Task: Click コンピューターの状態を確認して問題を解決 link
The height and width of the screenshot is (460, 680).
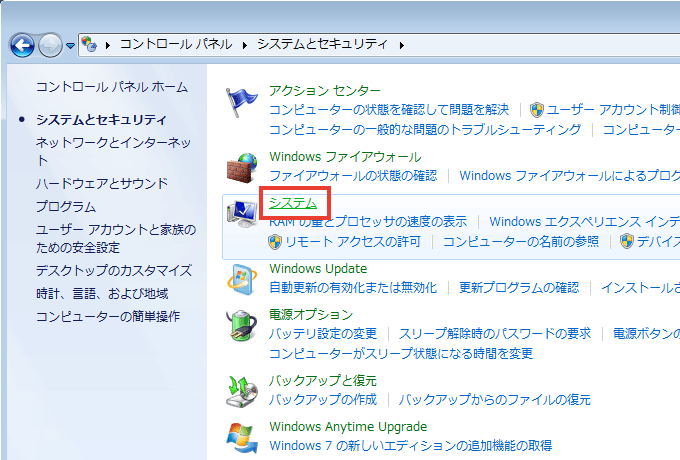Action: (x=389, y=110)
